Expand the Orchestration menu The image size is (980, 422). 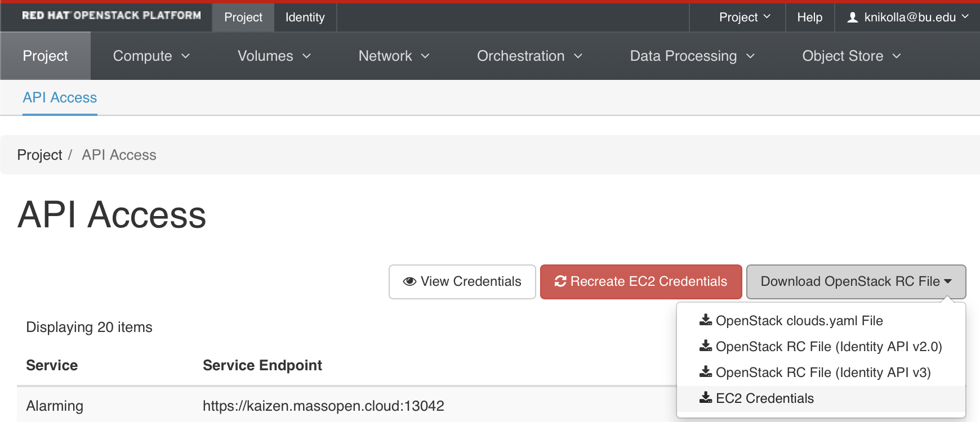click(x=530, y=56)
